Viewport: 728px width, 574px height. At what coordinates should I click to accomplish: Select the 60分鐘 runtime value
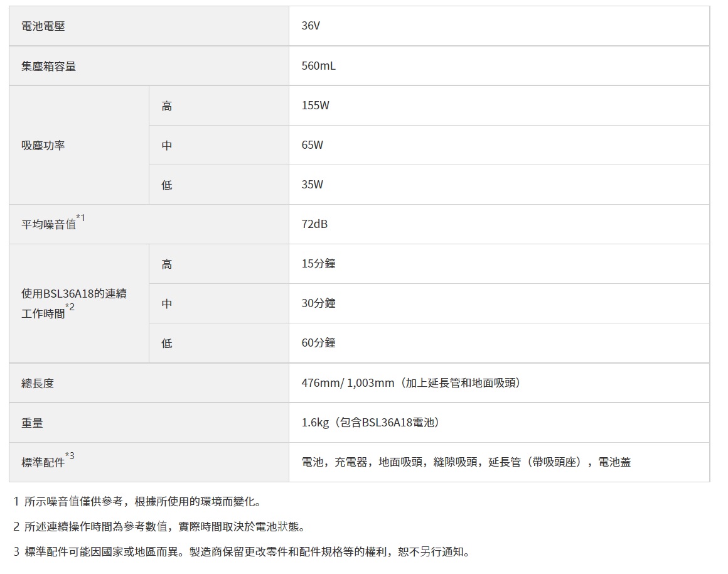[318, 343]
